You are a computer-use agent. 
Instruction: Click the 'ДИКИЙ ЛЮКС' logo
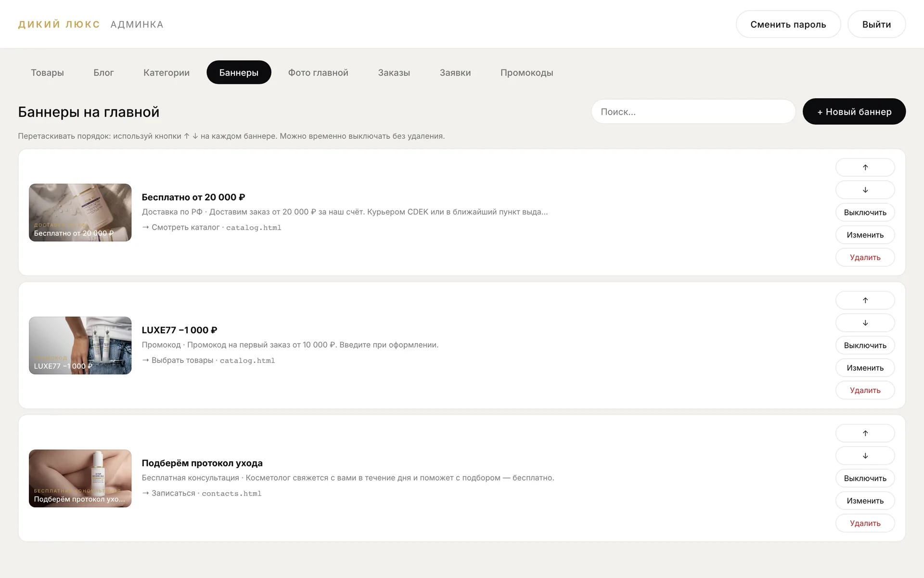pyautogui.click(x=59, y=24)
